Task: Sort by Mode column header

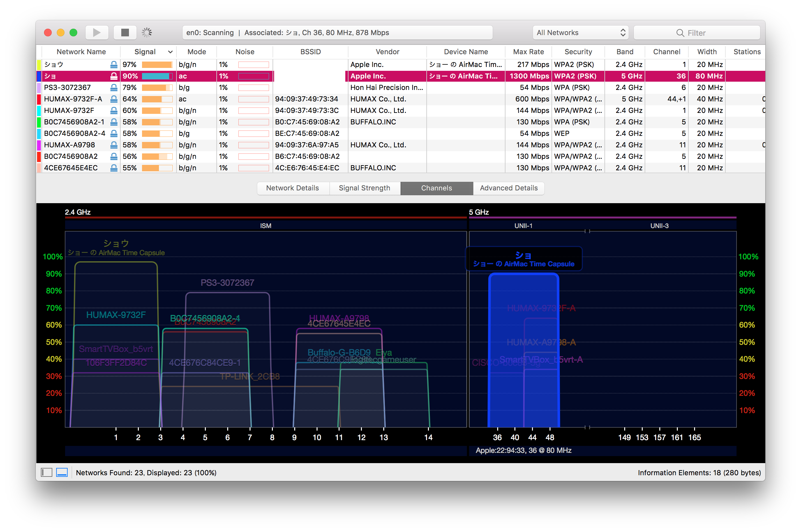Action: (197, 52)
